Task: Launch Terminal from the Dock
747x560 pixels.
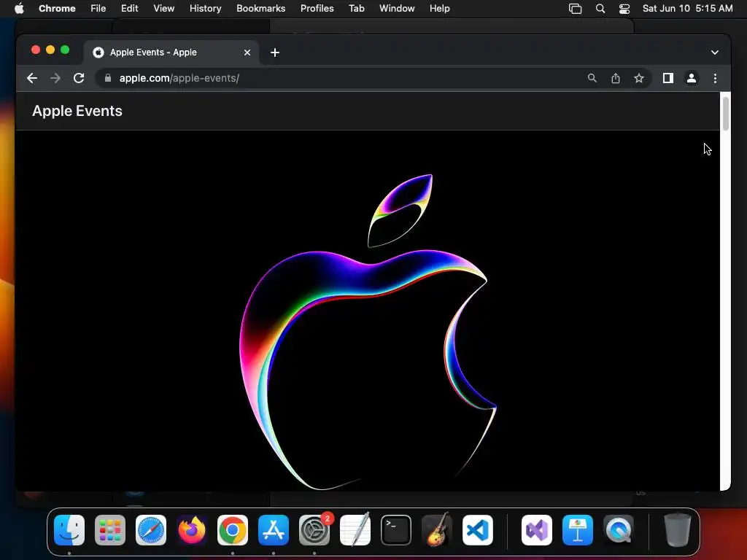Action: click(x=396, y=530)
